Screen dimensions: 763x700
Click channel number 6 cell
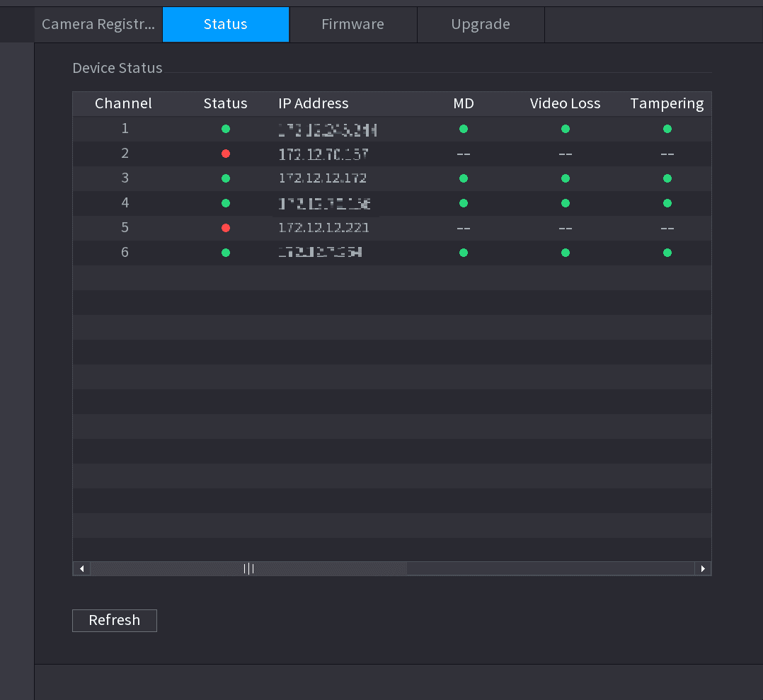pos(125,252)
